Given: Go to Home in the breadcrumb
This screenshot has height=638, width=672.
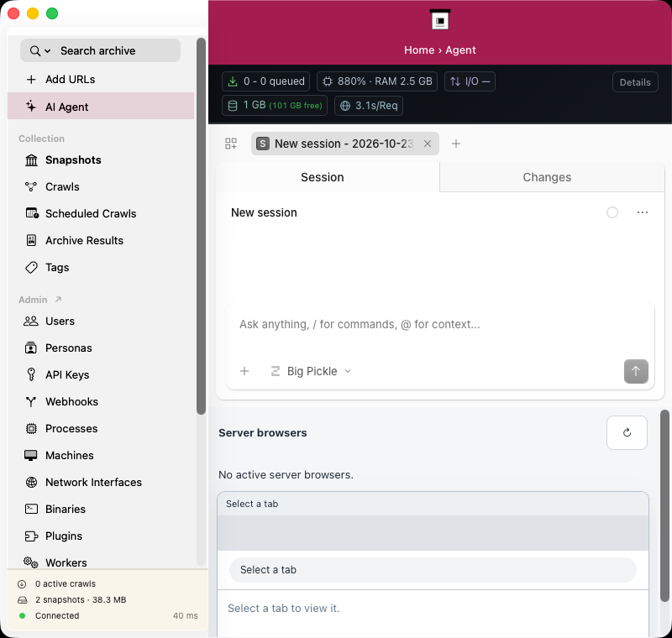Looking at the screenshot, I should coord(419,50).
